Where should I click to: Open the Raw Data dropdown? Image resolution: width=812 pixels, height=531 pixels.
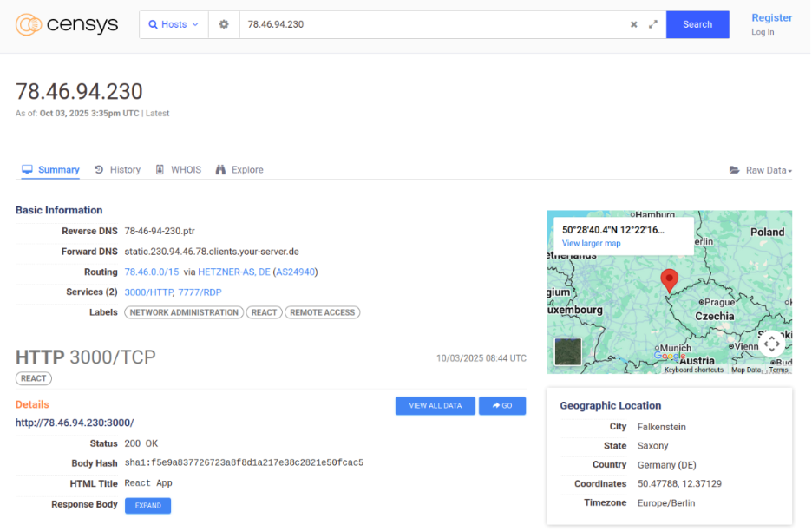point(761,170)
